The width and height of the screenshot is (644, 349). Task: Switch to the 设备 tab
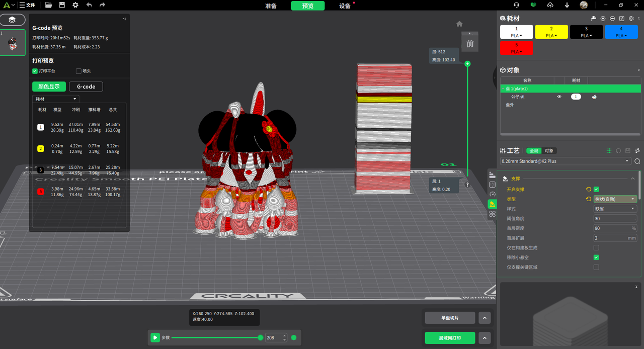(345, 6)
